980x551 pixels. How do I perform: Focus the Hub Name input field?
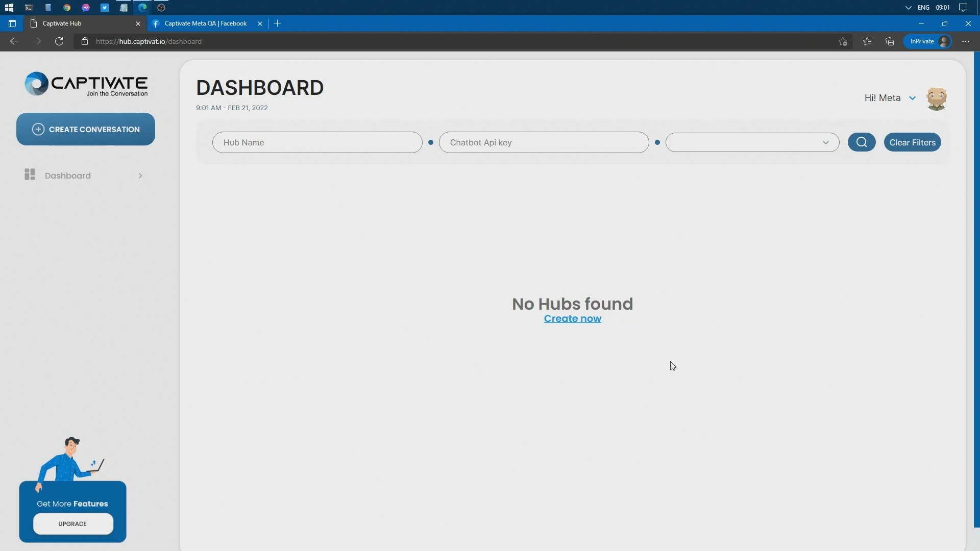tap(317, 142)
